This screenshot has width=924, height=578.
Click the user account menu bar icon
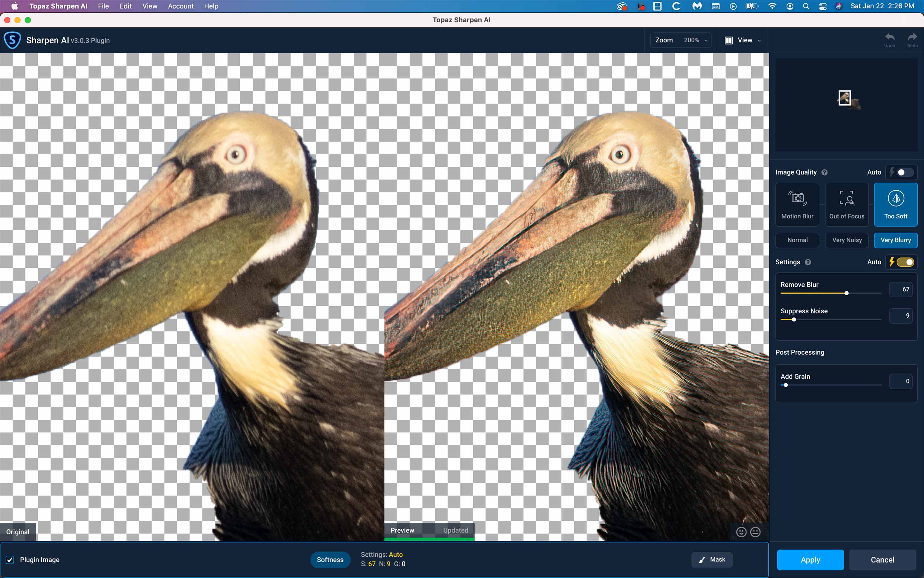click(x=790, y=6)
